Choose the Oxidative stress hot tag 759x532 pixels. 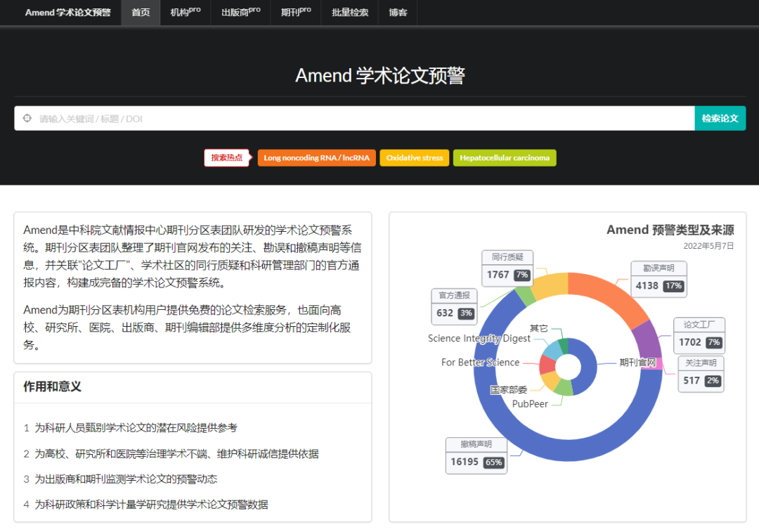(415, 158)
